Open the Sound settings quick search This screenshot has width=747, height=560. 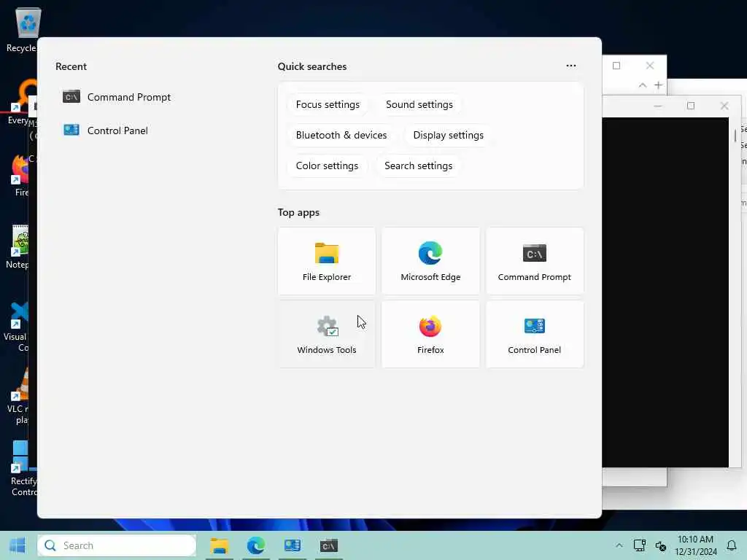419,105
